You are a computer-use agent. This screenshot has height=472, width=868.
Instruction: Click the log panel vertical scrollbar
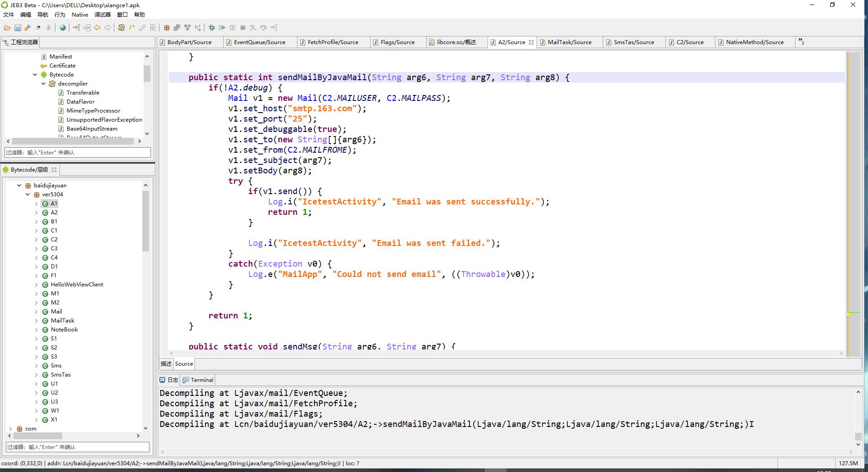(858, 418)
